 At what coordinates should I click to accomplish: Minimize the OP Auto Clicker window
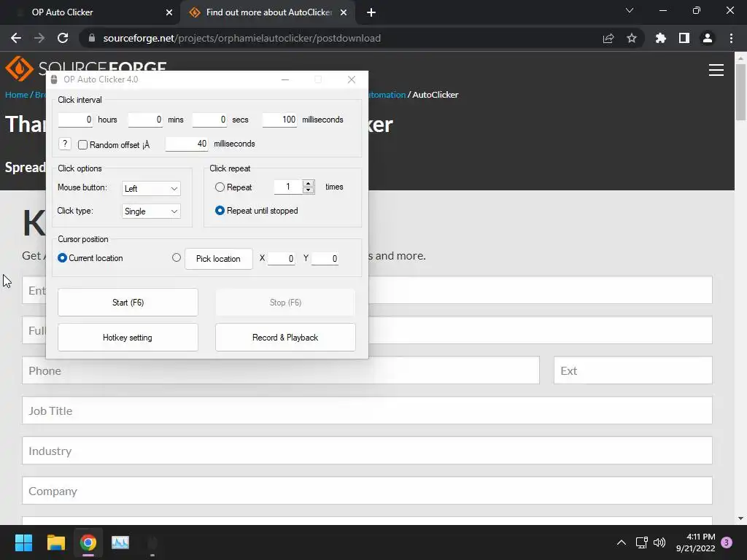coord(285,79)
